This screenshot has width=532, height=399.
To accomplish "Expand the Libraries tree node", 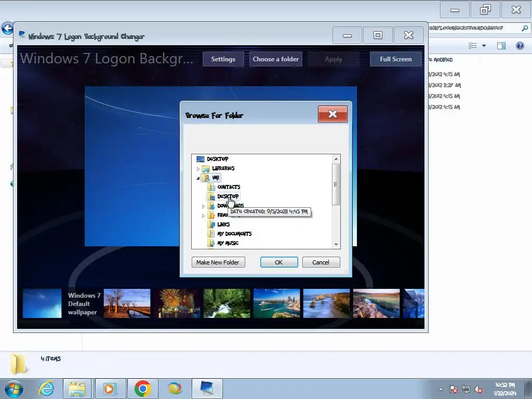I will pyautogui.click(x=198, y=169).
